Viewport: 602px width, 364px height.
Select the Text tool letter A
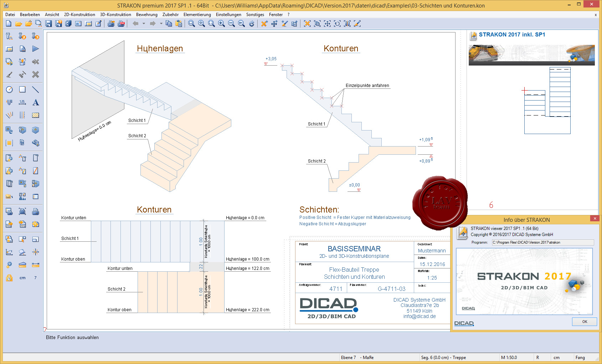click(35, 102)
